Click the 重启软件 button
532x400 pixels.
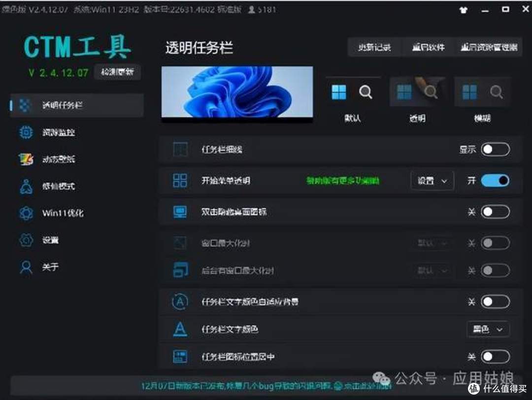(x=428, y=47)
